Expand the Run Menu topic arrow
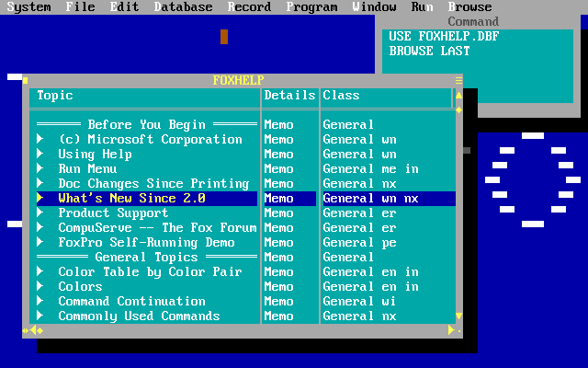 [40, 168]
